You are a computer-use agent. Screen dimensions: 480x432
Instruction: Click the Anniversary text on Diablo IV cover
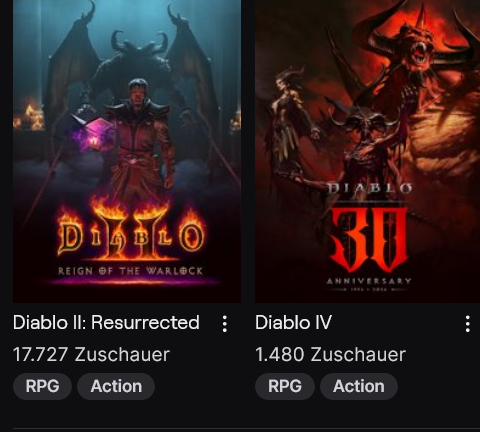[369, 281]
